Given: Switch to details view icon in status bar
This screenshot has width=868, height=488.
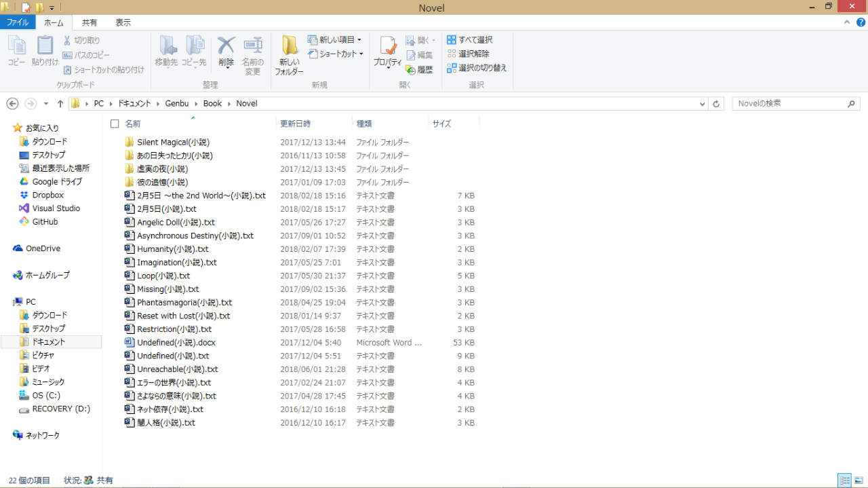Looking at the screenshot, I should click(844, 480).
